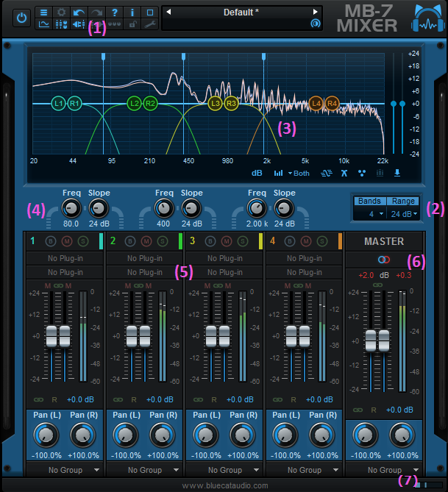The image size is (448, 492).
Task: Open the help question mark icon
Action: pyautogui.click(x=114, y=13)
